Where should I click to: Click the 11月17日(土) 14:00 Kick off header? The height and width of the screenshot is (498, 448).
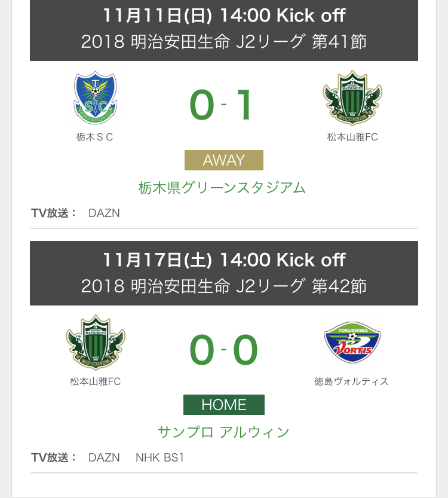click(x=224, y=260)
